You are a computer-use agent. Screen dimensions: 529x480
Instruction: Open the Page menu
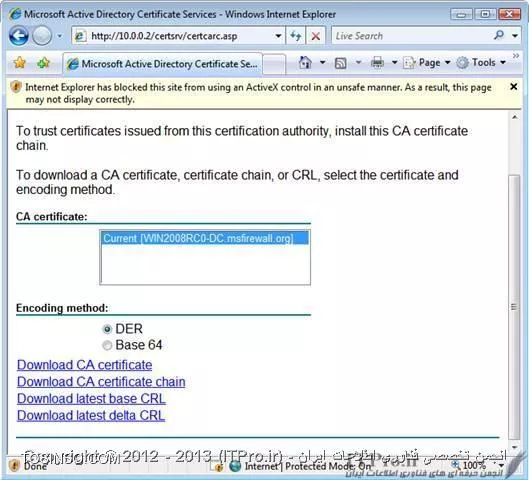point(427,63)
